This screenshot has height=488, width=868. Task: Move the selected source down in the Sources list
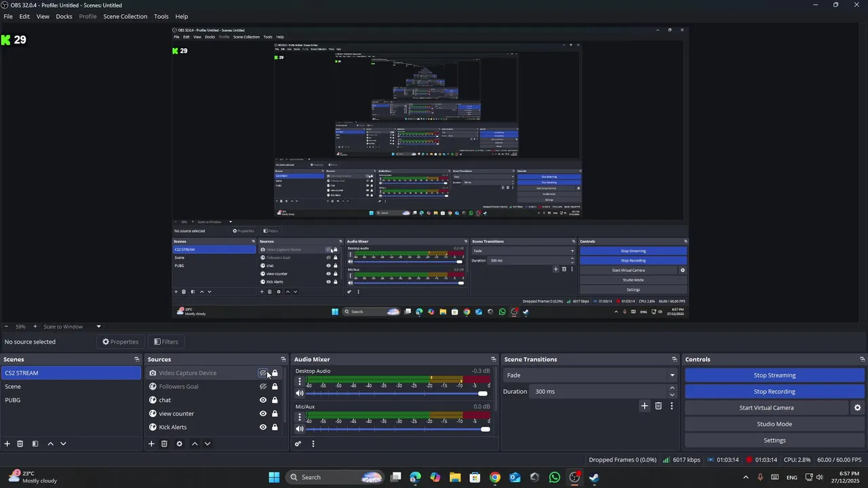(x=208, y=444)
